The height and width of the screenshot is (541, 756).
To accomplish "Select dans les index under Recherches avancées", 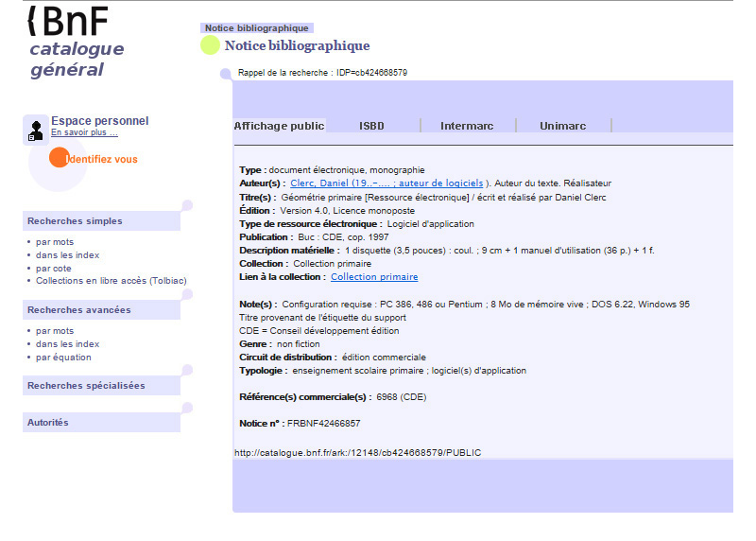I will pos(67,344).
